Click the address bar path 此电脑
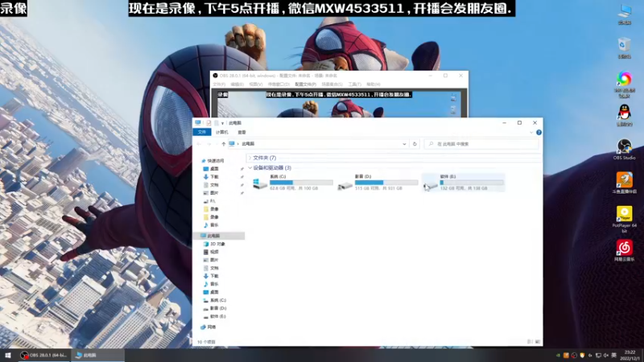Image resolution: width=644 pixels, height=362 pixels. (x=248, y=144)
